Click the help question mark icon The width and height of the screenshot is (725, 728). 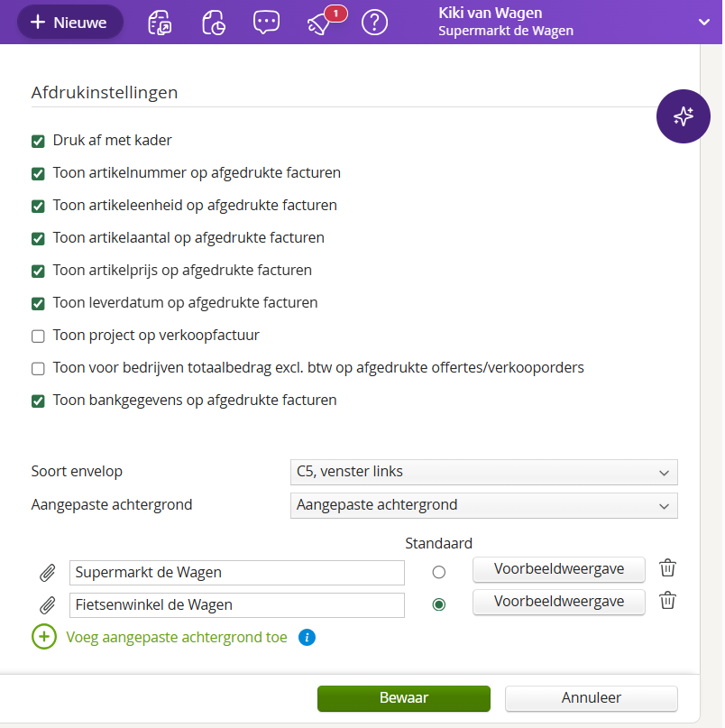(374, 23)
